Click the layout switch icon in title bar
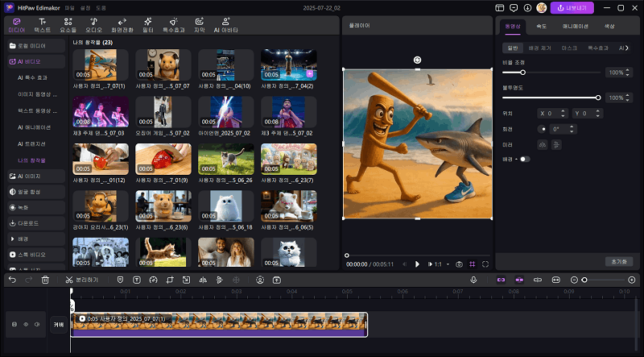Screen dimensions: 644x357 click(x=499, y=8)
